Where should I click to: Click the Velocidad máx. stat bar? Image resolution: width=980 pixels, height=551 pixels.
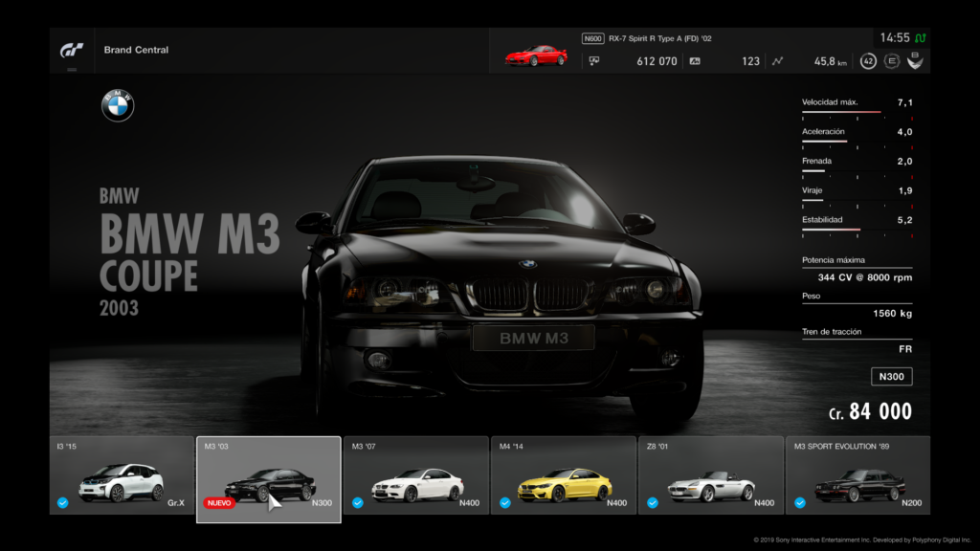(x=857, y=112)
